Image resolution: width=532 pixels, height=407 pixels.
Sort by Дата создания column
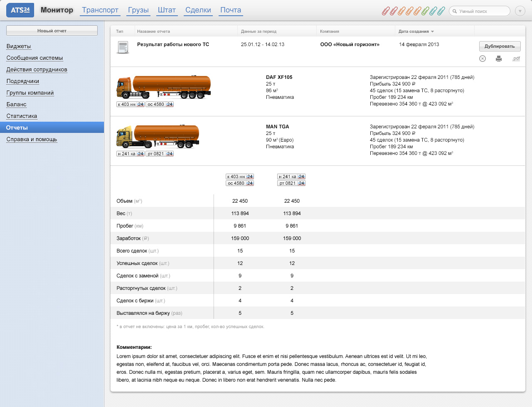point(416,31)
